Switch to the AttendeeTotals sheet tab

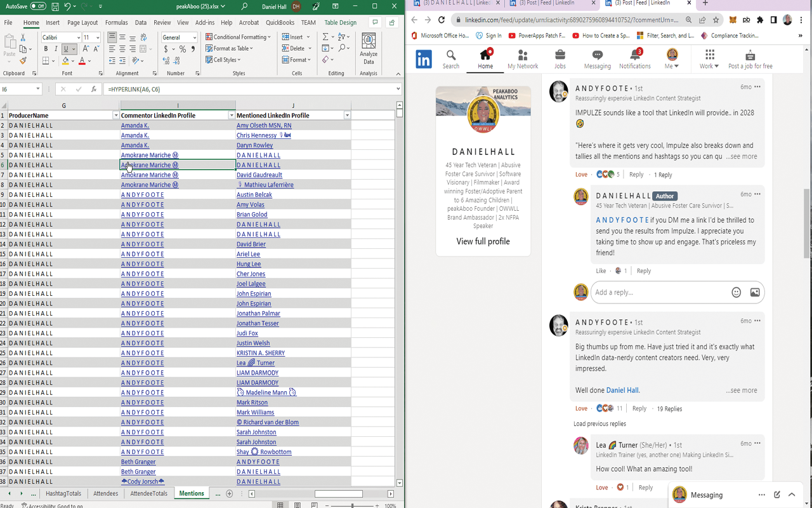point(148,493)
